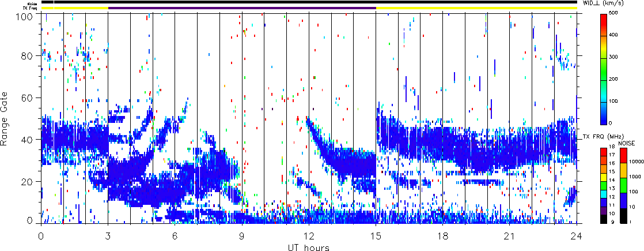Click the '100' label on the NOISE legend
The height and width of the screenshot is (251, 644).
point(633,192)
